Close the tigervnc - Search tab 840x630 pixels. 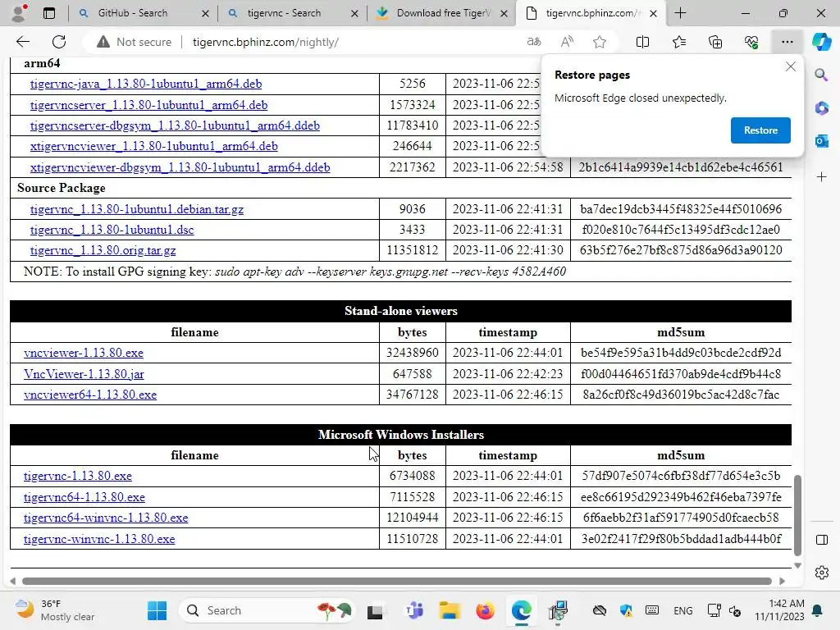tap(354, 13)
